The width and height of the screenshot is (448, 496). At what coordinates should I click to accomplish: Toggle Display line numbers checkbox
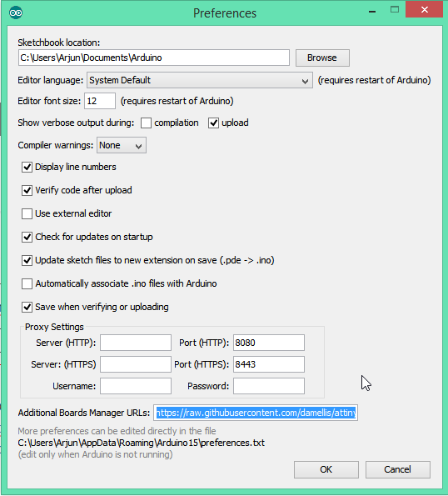pos(27,167)
